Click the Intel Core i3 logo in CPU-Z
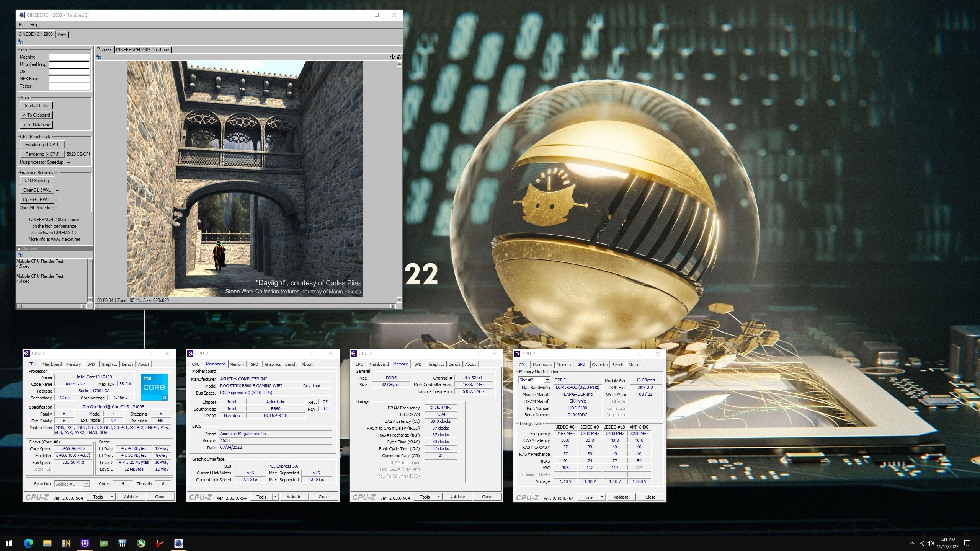The width and height of the screenshot is (980, 551). (x=154, y=387)
